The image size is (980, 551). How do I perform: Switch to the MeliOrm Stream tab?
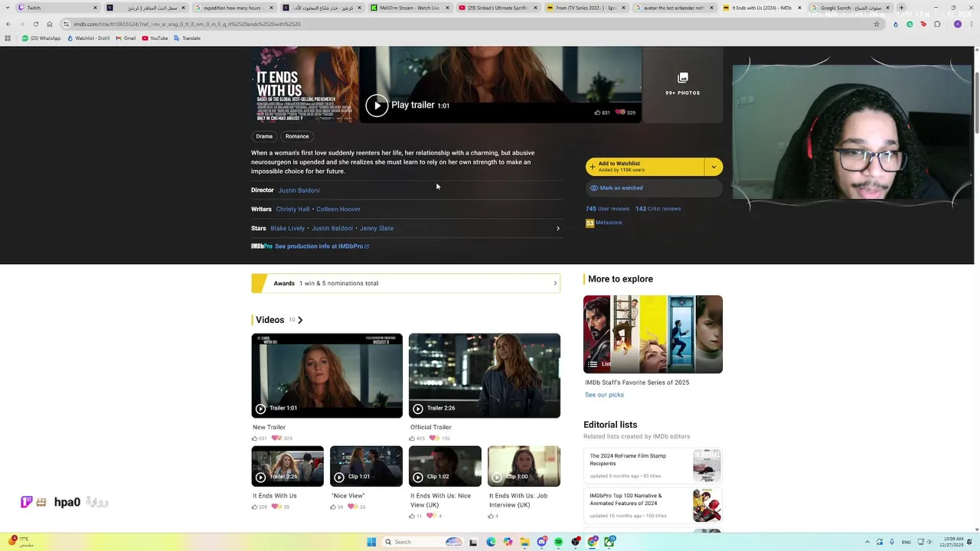point(410,8)
